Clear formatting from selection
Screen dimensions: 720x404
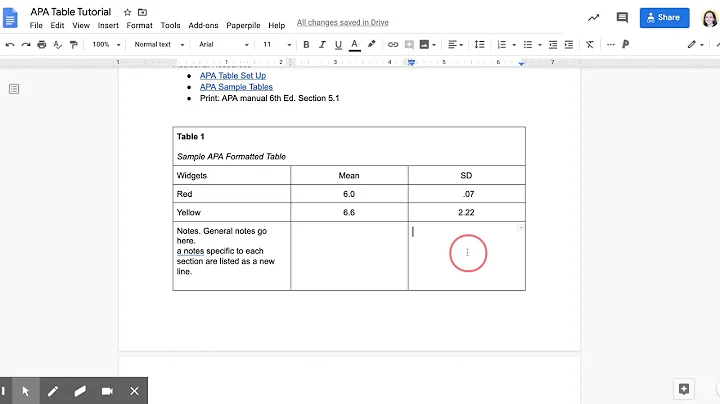[x=590, y=45]
